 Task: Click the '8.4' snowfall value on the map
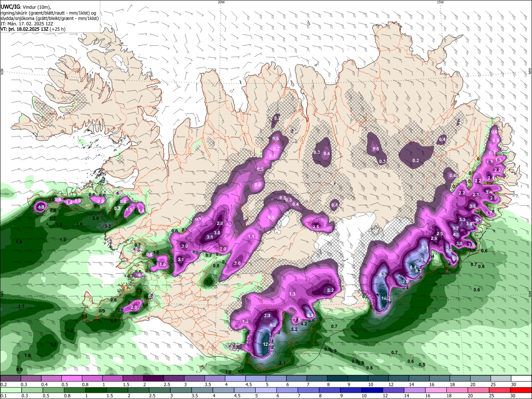[x=413, y=267]
